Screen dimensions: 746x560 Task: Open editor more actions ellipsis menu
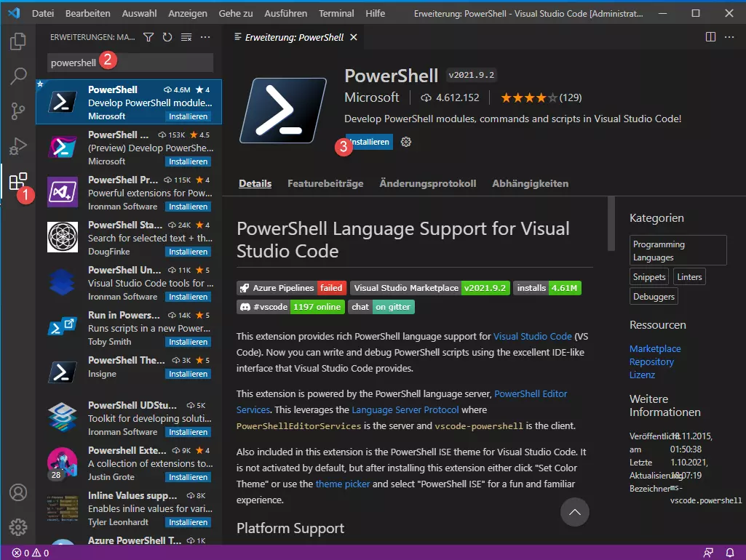point(730,37)
